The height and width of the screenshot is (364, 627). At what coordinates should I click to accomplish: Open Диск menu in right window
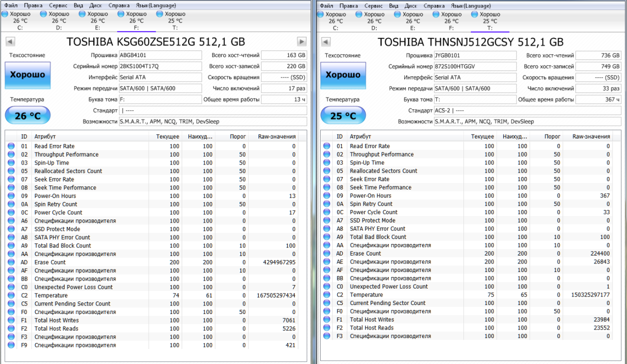411,5
